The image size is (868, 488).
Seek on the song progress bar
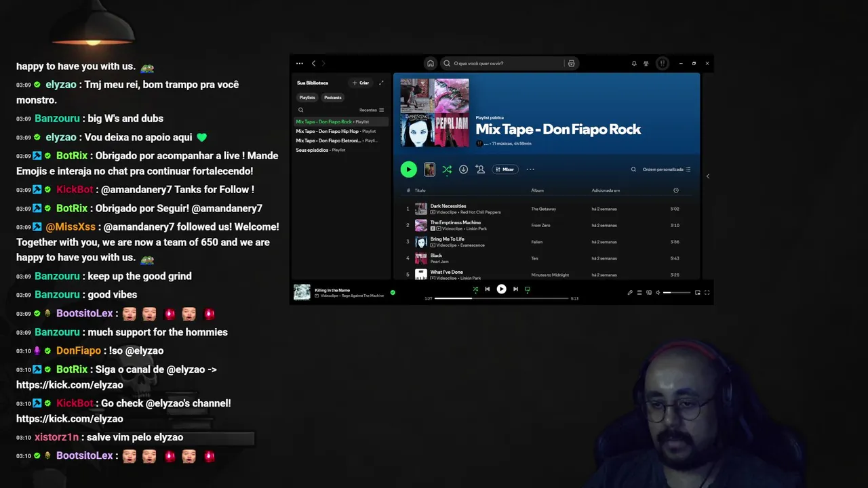(501, 298)
